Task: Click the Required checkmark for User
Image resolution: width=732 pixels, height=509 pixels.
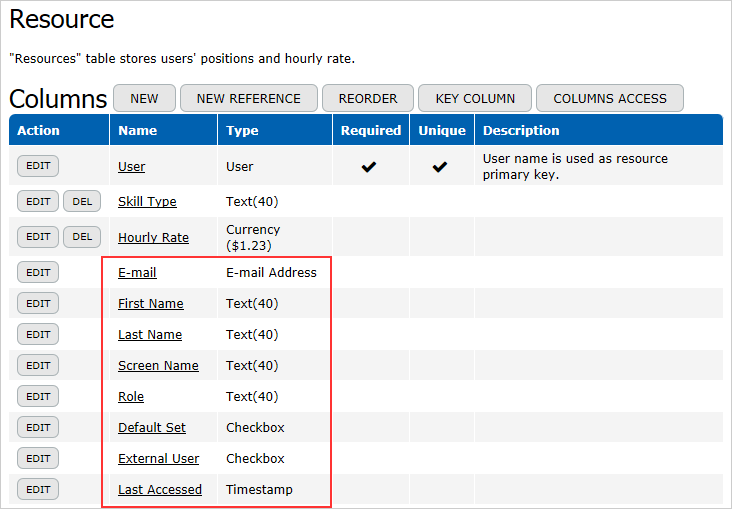Action: click(369, 167)
